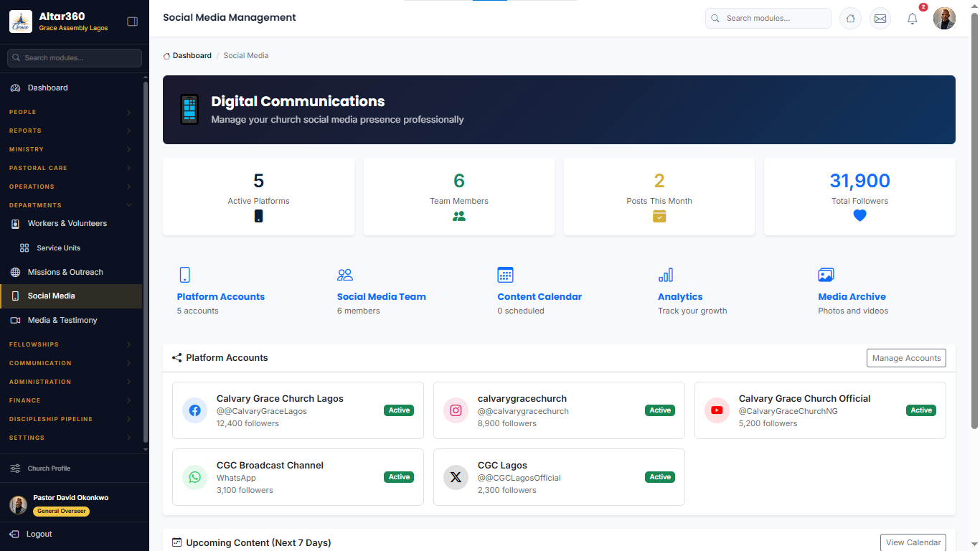
Task: Expand the FELLOWSHIPS sidebar section
Action: pyautogui.click(x=71, y=344)
